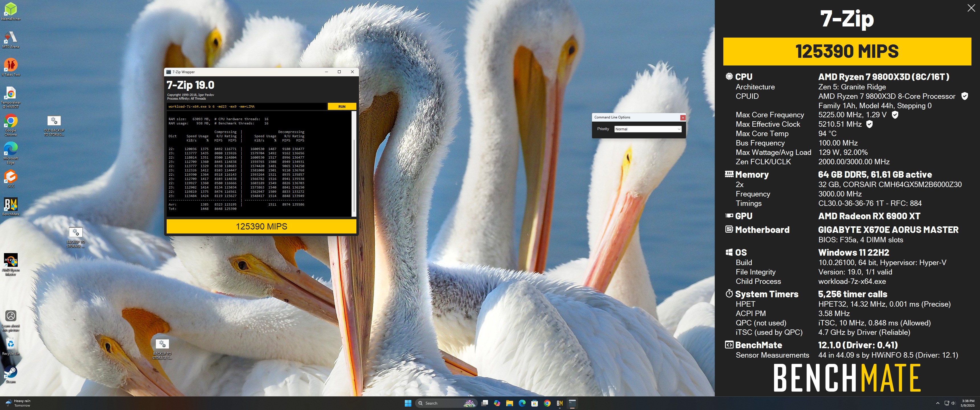This screenshot has height=410, width=980.
Task: Switch to BenchMate in the taskbar
Action: pyautogui.click(x=560, y=403)
